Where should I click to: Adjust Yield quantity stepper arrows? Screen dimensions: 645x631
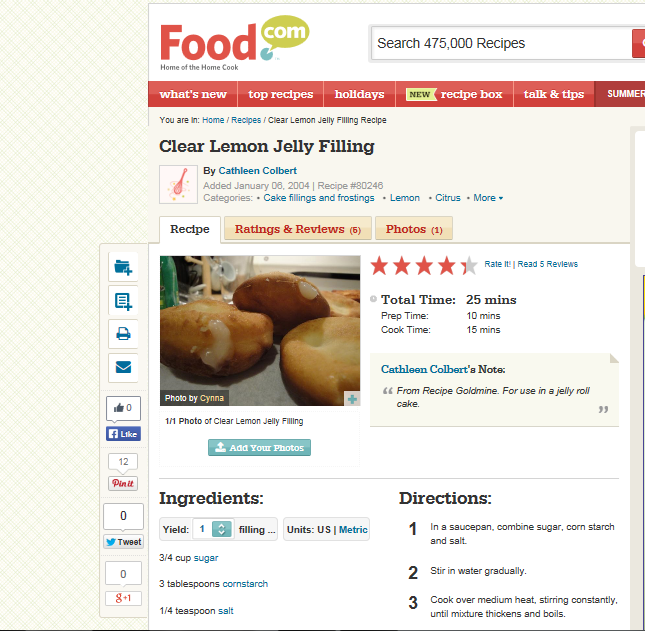[221, 529]
